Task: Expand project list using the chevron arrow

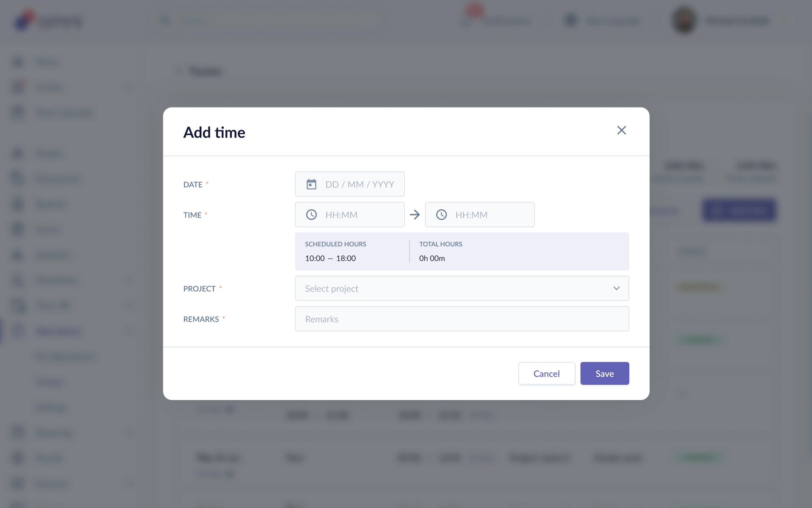Action: pos(617,288)
